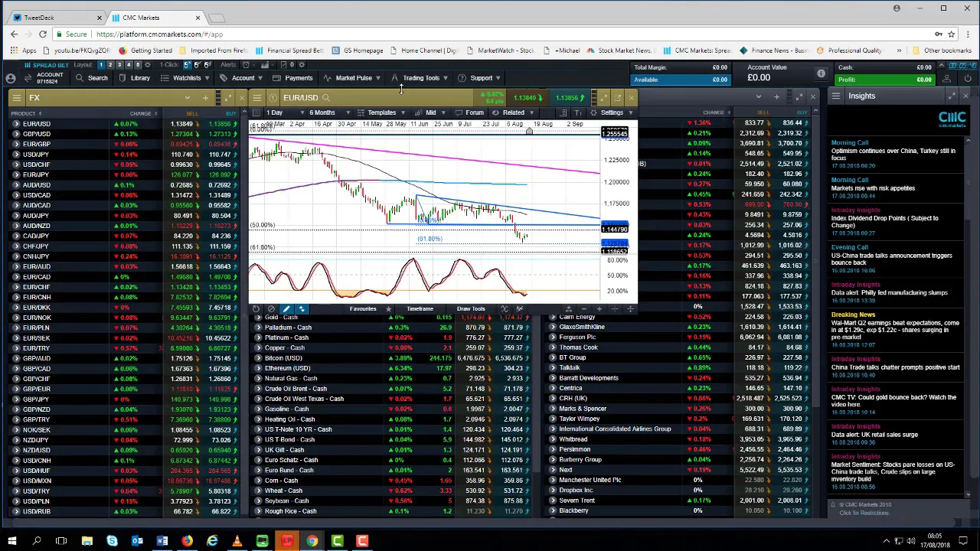Screen dimensions: 980x551
Task: Toggle the pencil draw mode icon
Action: (286, 309)
